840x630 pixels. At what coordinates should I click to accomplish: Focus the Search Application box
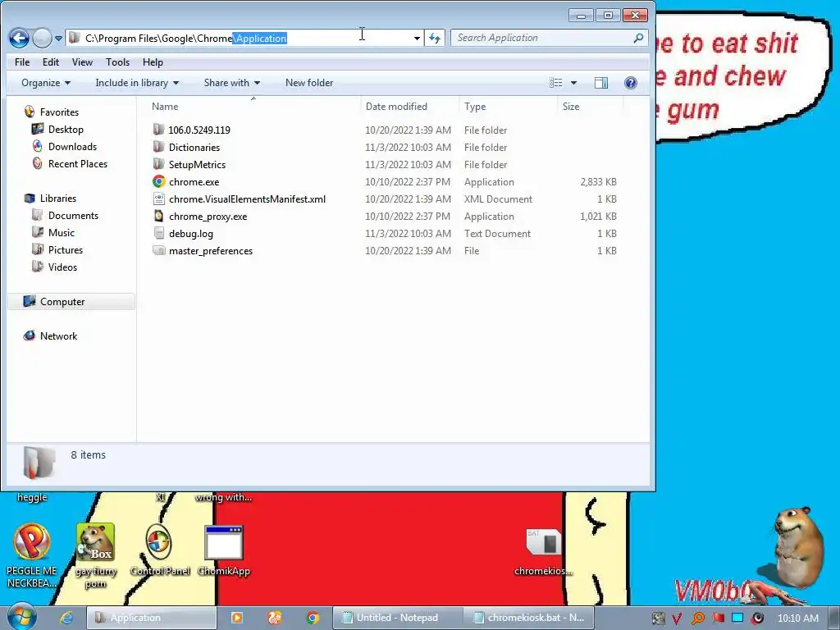pyautogui.click(x=549, y=38)
